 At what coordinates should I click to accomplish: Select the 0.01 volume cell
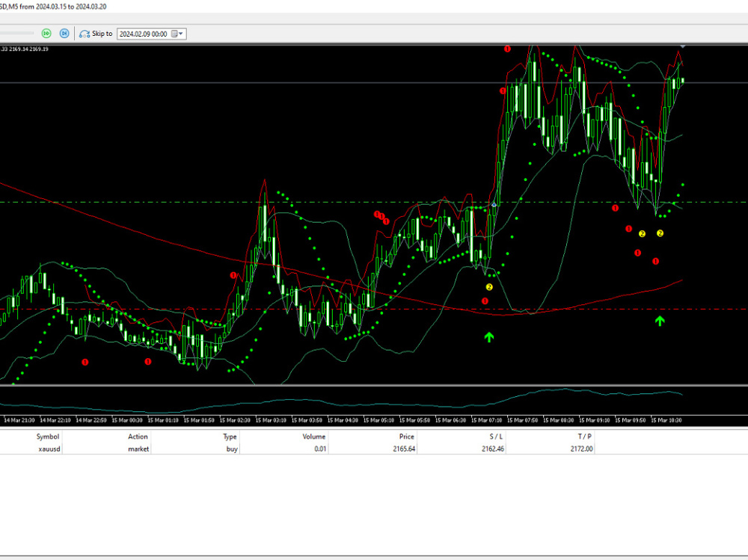tap(320, 449)
